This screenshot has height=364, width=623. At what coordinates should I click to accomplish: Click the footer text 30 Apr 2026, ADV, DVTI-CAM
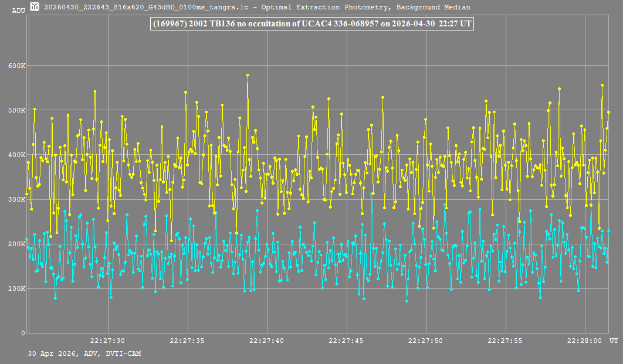(x=84, y=353)
